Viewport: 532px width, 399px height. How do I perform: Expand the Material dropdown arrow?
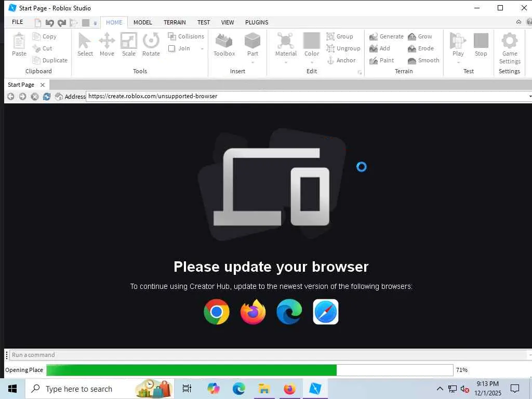(x=286, y=62)
